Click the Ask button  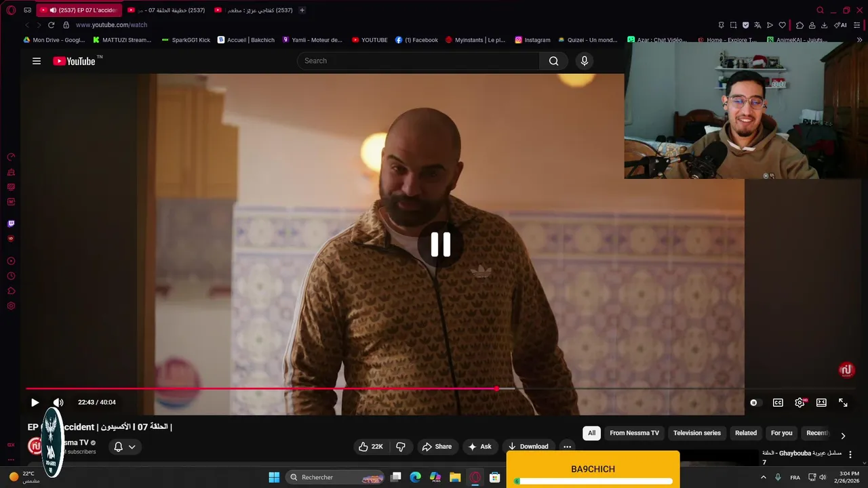pos(479,447)
